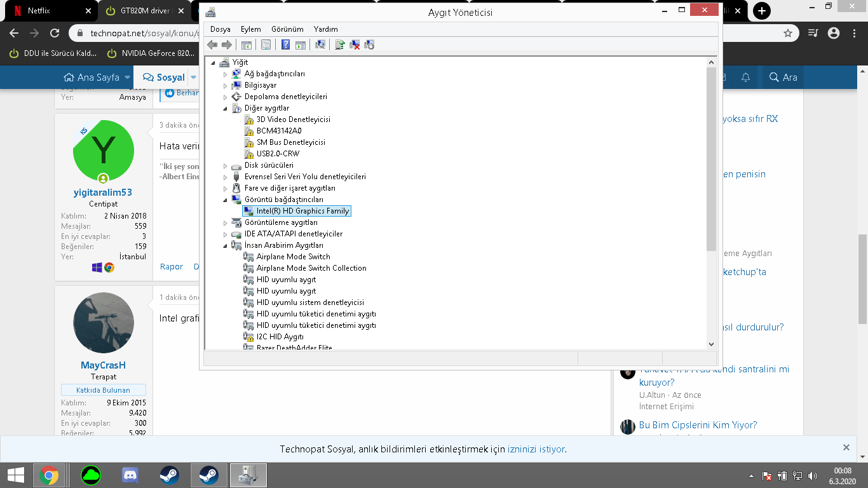Open Ana Sayfa in Technopat navigation
This screenshot has height=488, width=868.
(92, 78)
